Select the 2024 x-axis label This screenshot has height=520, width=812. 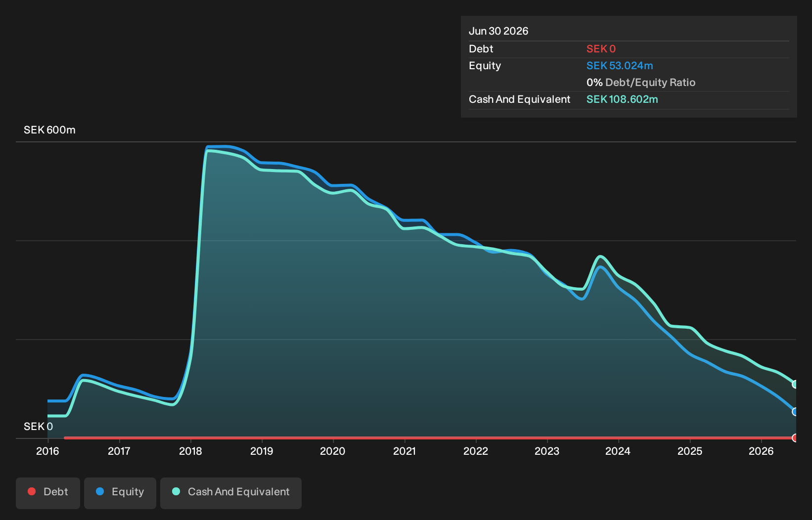pyautogui.click(x=618, y=451)
